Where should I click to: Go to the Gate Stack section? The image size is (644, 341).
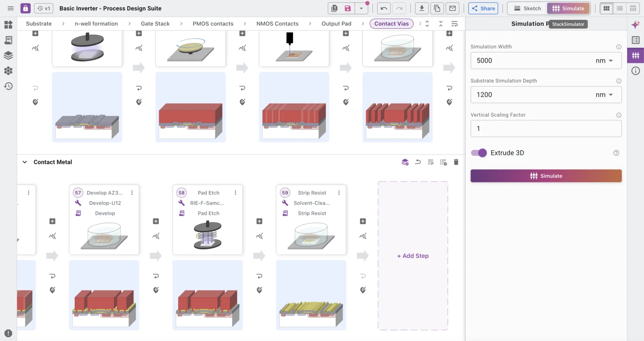pos(155,24)
